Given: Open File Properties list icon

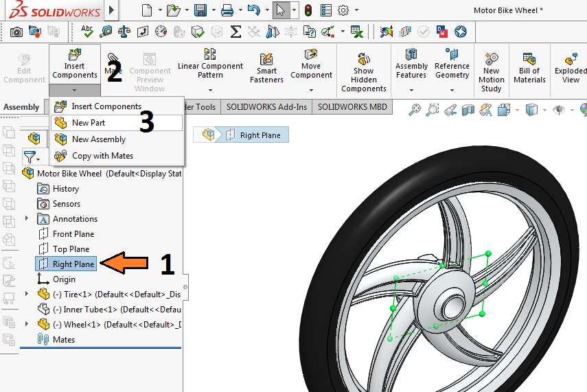Looking at the screenshot, I should click(326, 10).
